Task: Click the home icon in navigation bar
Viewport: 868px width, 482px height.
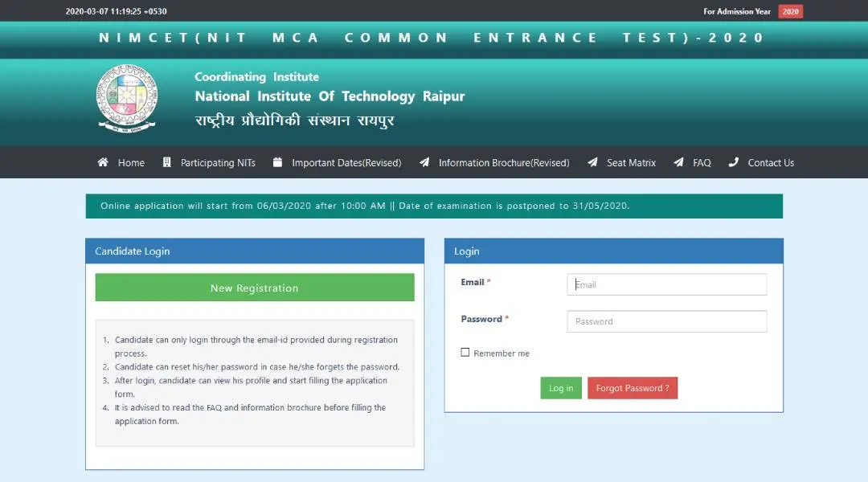Action: (103, 162)
